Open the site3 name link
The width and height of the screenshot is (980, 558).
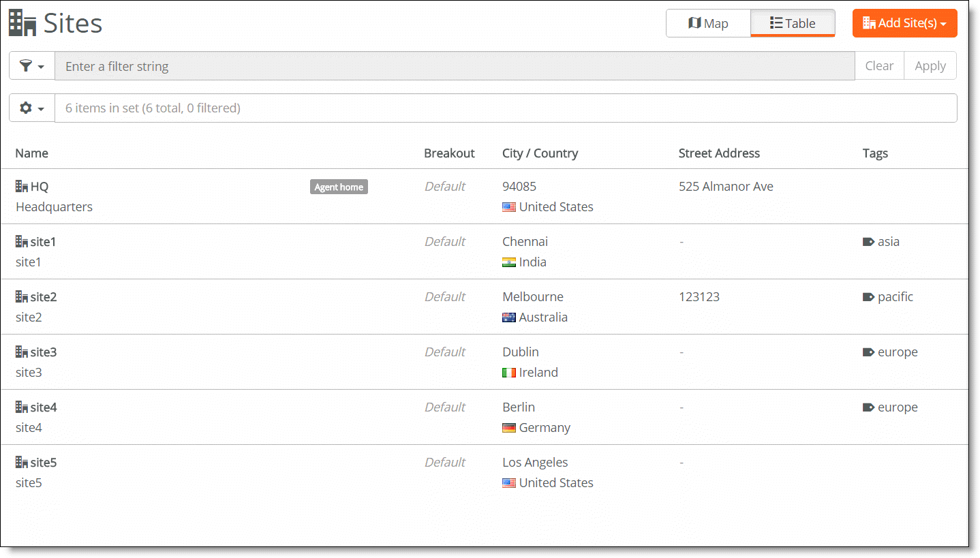(x=44, y=352)
